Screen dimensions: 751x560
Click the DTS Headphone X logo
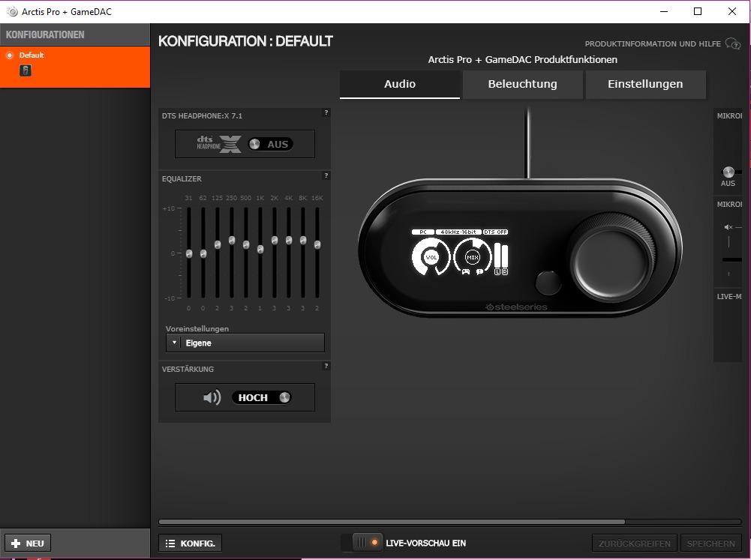219,144
